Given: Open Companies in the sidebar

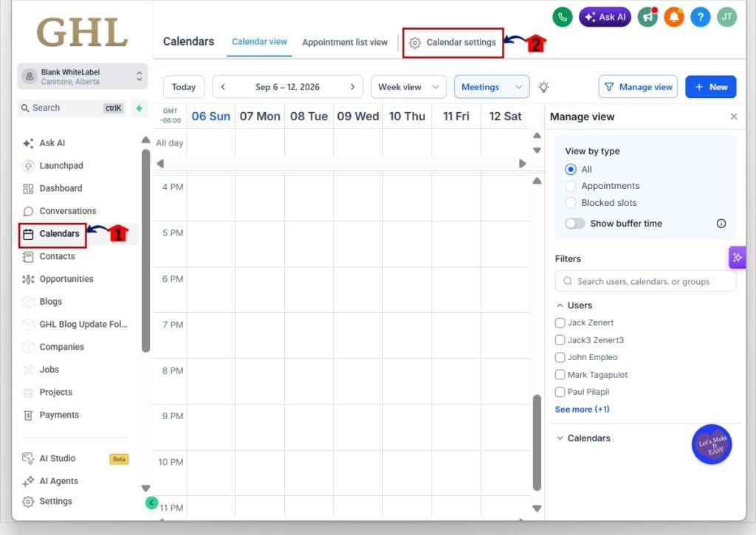Looking at the screenshot, I should click(x=53, y=347).
